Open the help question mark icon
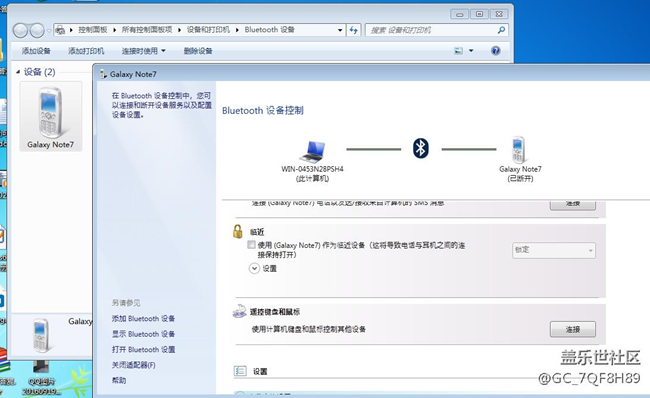 (x=495, y=51)
